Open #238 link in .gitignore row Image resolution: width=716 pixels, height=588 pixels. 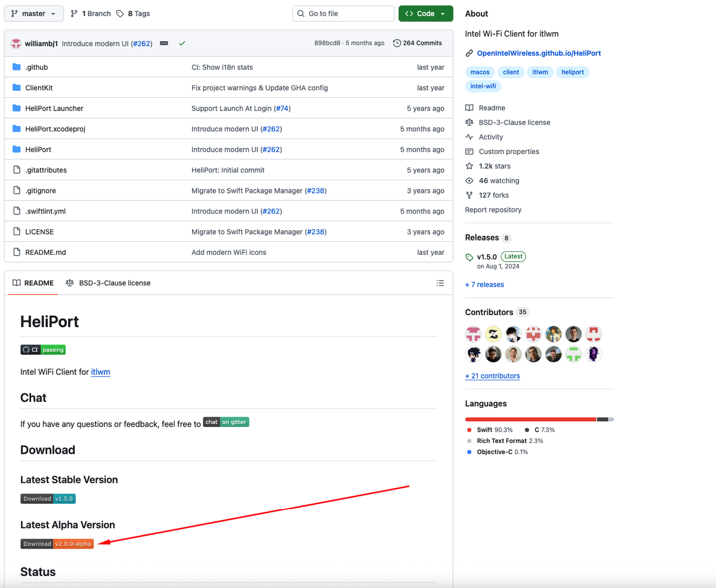coord(316,191)
